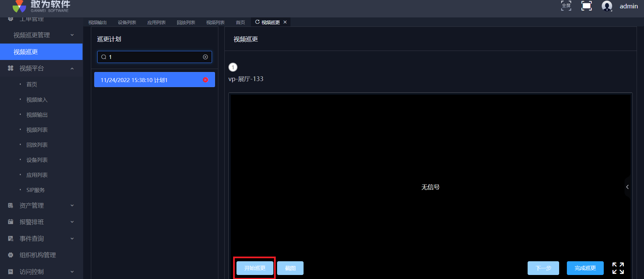Open the admin user avatar
This screenshot has width=644, height=279.
pyautogui.click(x=607, y=6)
